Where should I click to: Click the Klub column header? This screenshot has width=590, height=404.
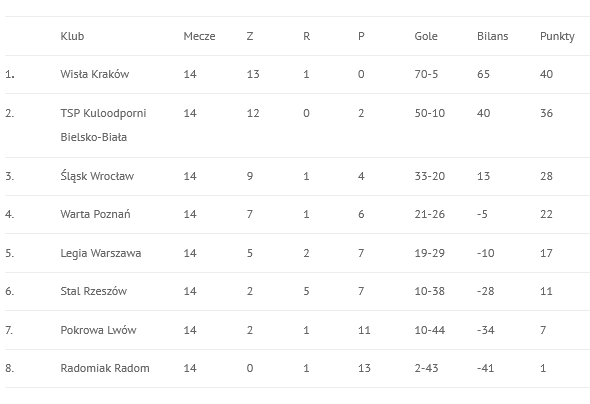point(72,36)
